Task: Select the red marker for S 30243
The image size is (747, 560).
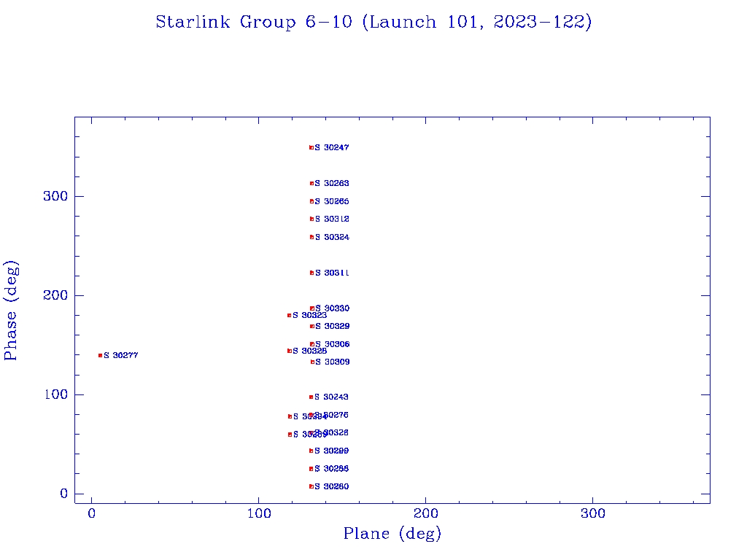Action: tap(311, 397)
